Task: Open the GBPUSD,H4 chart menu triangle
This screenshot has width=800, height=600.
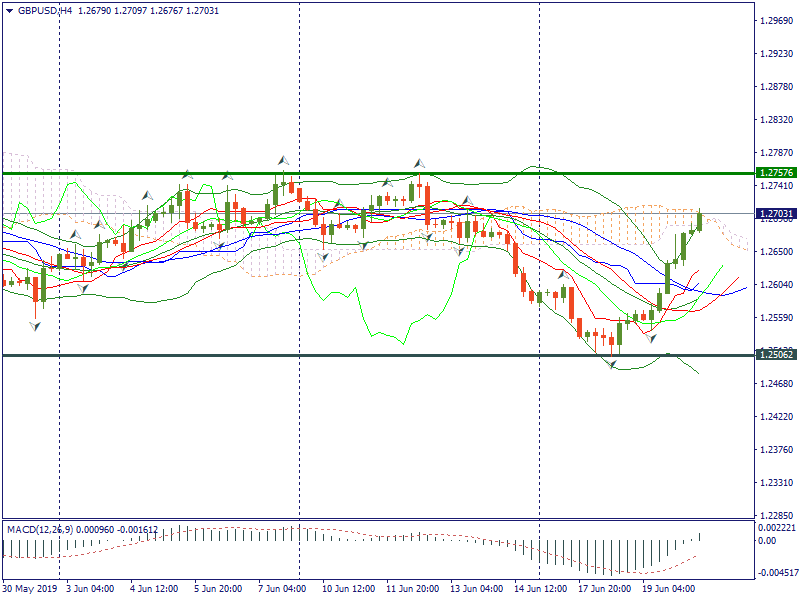Action: click(9, 10)
